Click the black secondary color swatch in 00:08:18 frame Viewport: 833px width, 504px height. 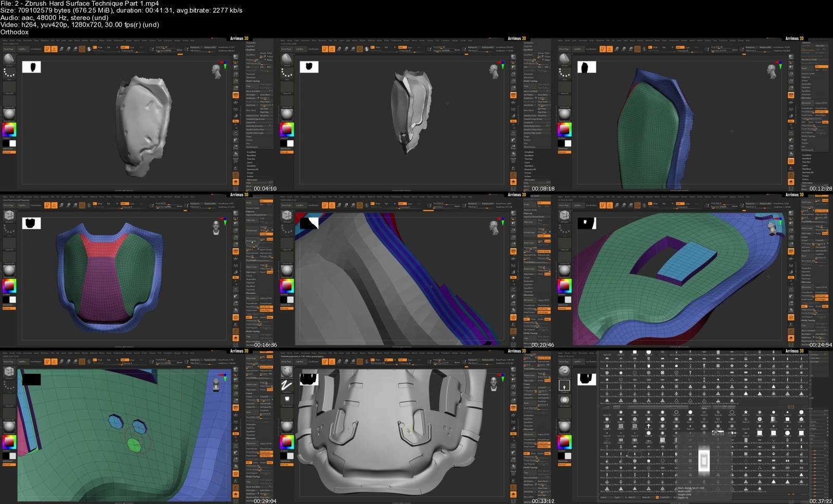coord(283,144)
